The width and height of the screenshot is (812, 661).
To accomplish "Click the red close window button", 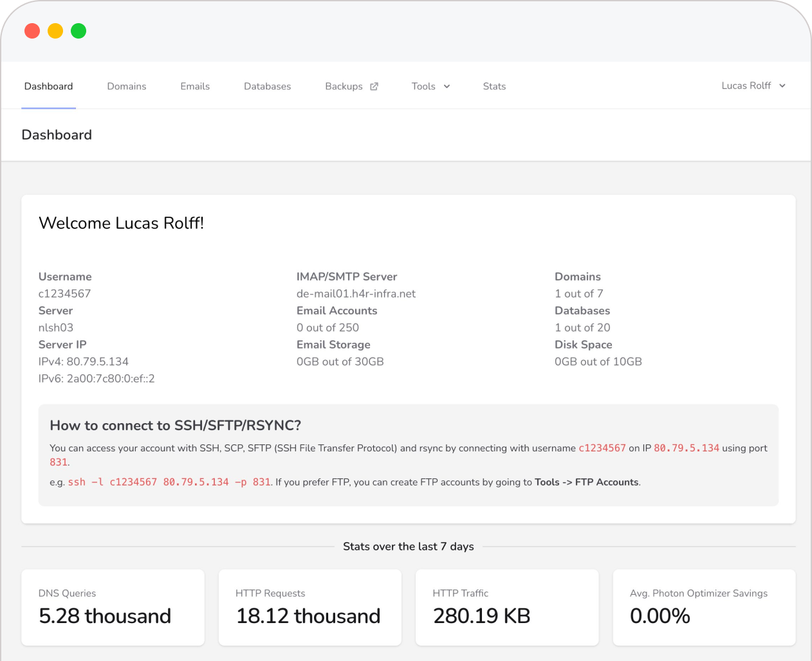I will [x=32, y=31].
